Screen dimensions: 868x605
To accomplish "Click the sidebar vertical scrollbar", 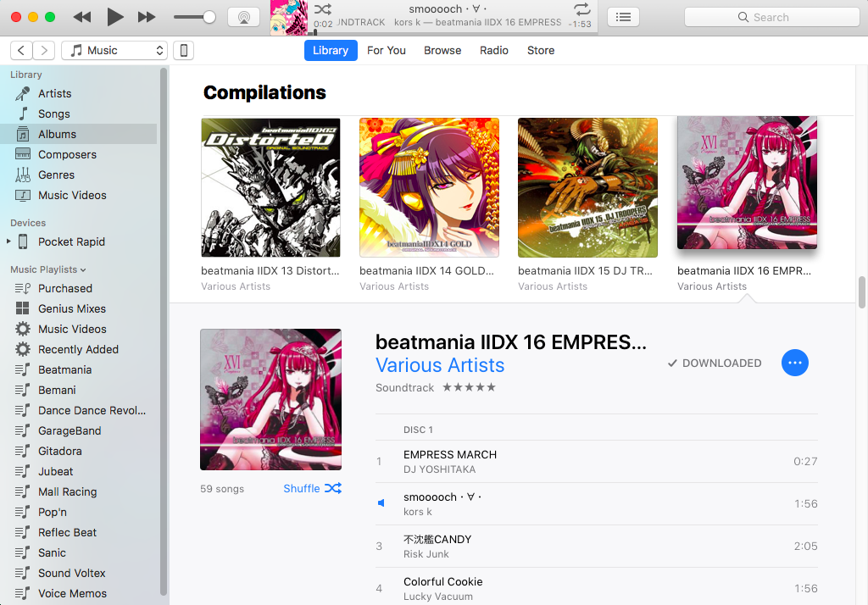I will click(x=164, y=332).
